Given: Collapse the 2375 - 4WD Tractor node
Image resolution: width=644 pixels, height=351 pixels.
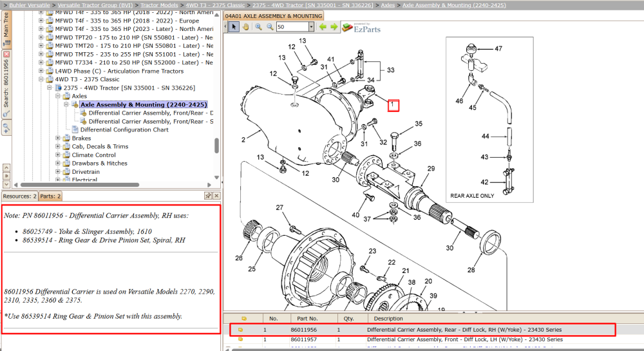Looking at the screenshot, I should [x=50, y=88].
